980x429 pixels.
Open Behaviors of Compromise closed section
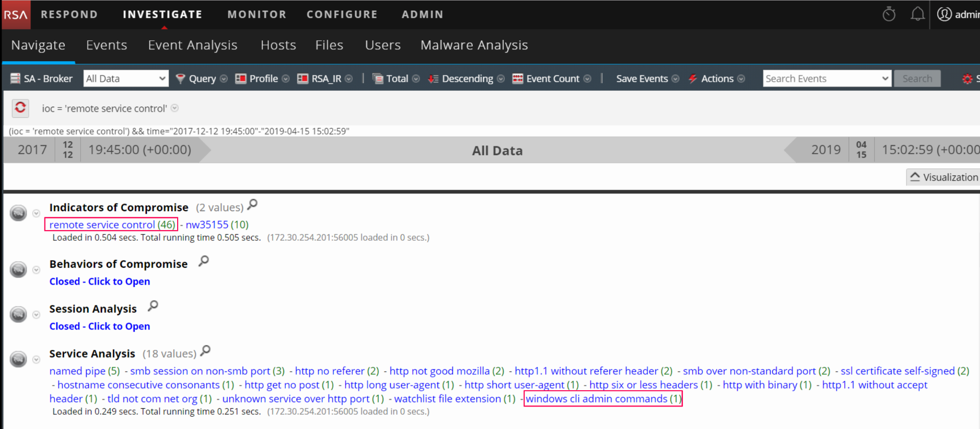point(100,282)
